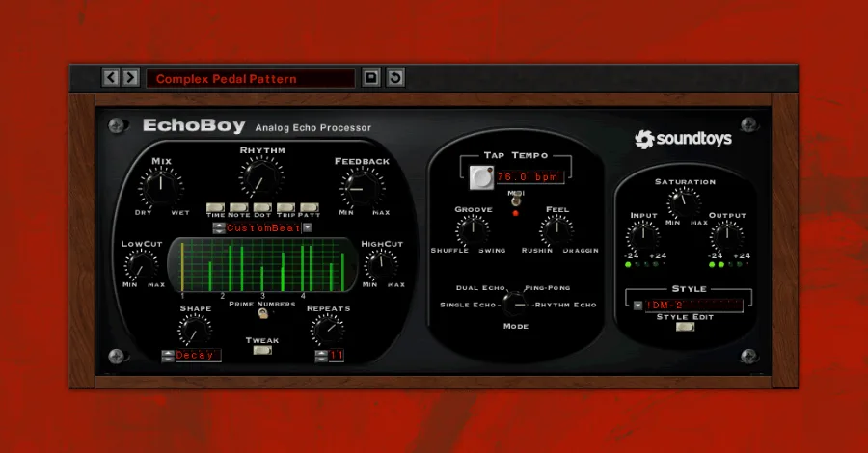This screenshot has height=453, width=868.
Task: Toggle the Patt rhythm button
Action: click(x=309, y=207)
